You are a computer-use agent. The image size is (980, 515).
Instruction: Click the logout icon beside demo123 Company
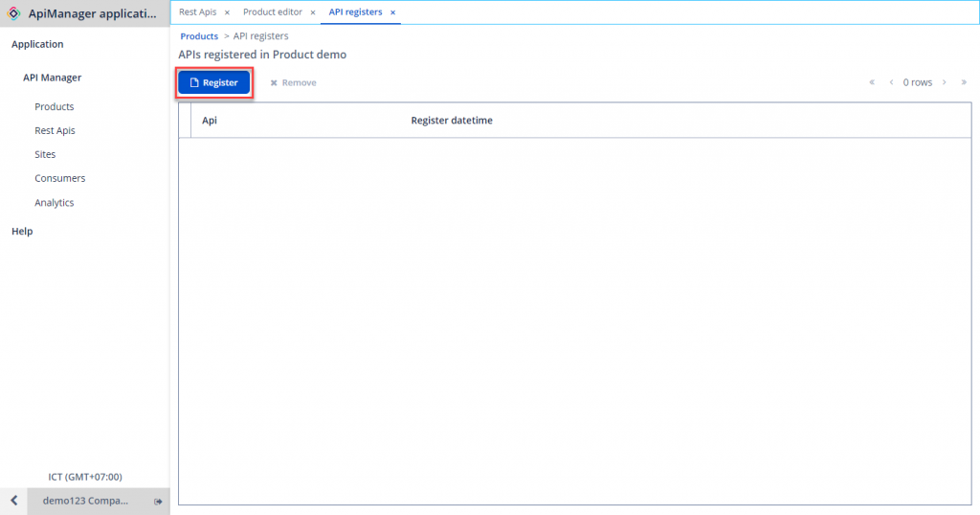[x=158, y=502]
